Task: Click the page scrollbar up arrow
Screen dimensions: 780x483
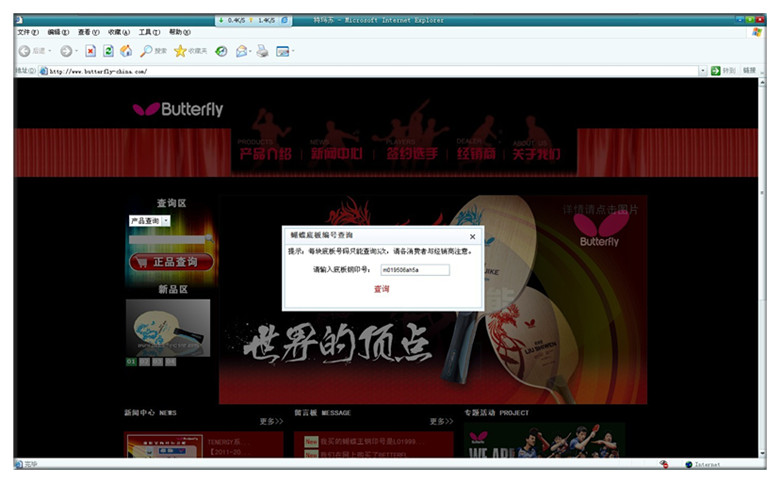Action: point(762,82)
